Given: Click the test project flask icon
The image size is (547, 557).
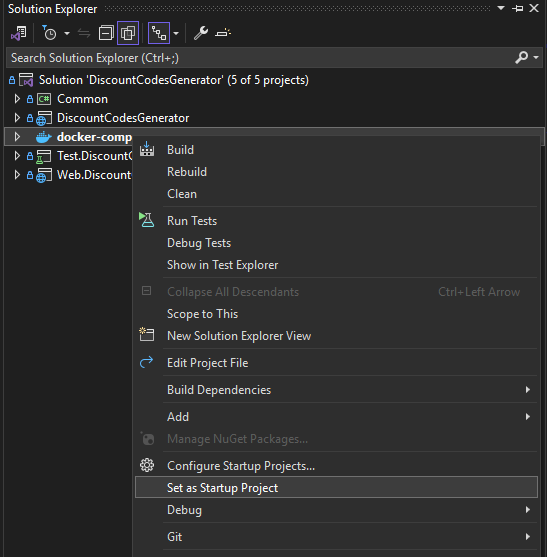Looking at the screenshot, I should point(44,156).
